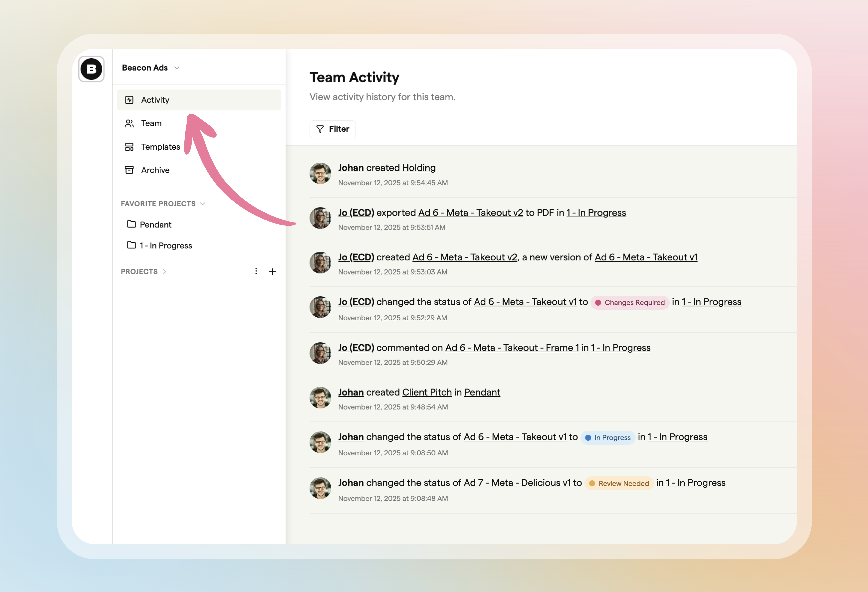Open the Beacon Ads workspace dropdown
This screenshot has height=592, width=868.
tap(151, 68)
